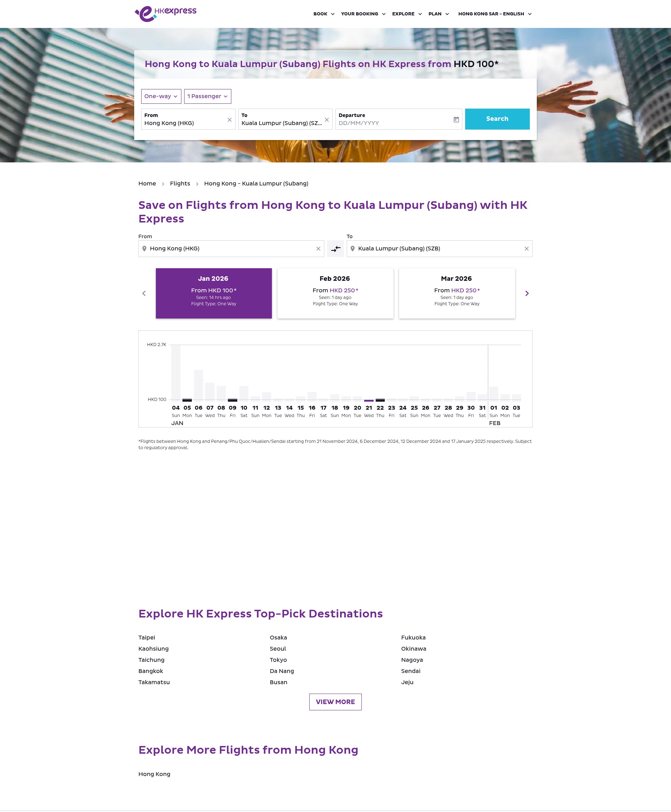
Task: Open Sendai destination link
Action: [x=411, y=671]
